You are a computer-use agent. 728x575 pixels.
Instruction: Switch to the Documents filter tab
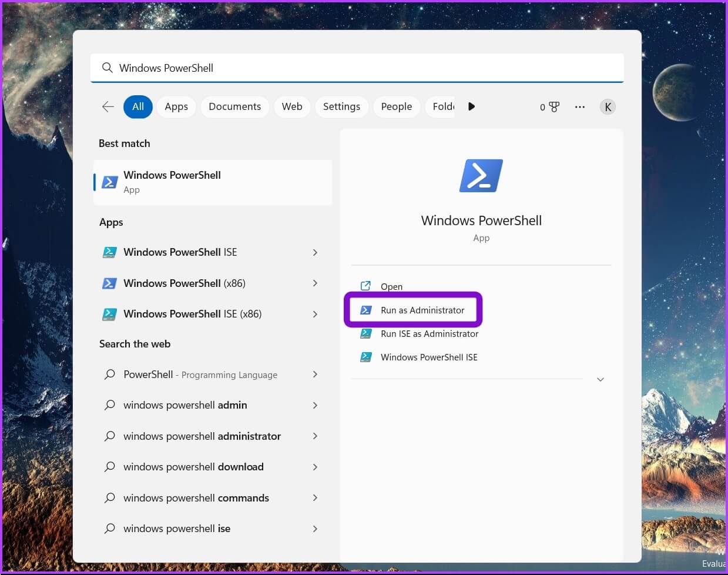234,106
